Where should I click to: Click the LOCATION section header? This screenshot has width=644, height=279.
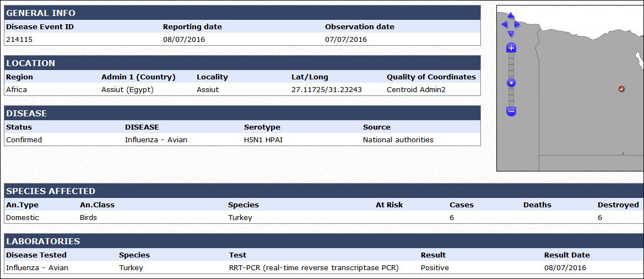tap(242, 63)
